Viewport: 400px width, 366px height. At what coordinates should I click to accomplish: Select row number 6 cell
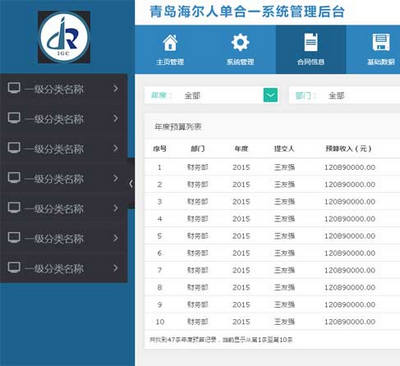(x=159, y=253)
